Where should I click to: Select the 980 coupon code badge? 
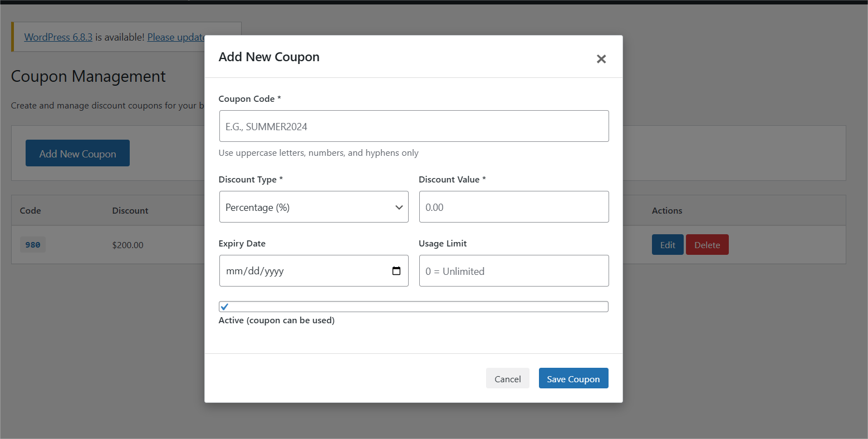coord(32,244)
